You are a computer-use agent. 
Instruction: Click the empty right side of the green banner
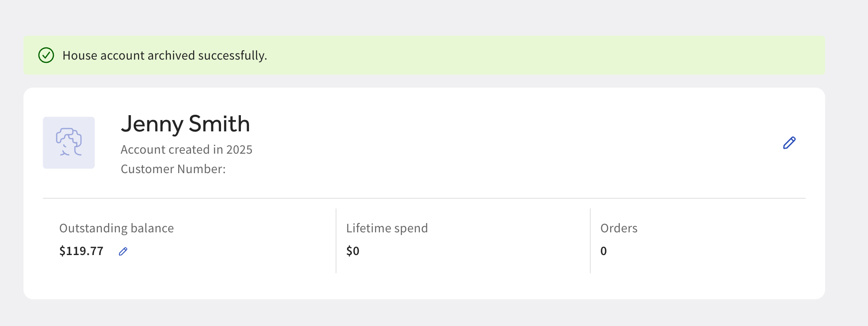tap(607, 55)
